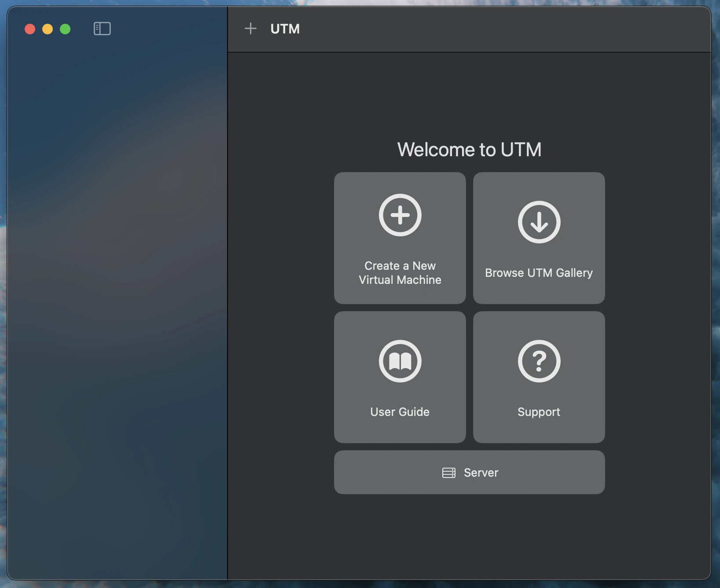
Task: Click the UTM title text
Action: coord(285,29)
